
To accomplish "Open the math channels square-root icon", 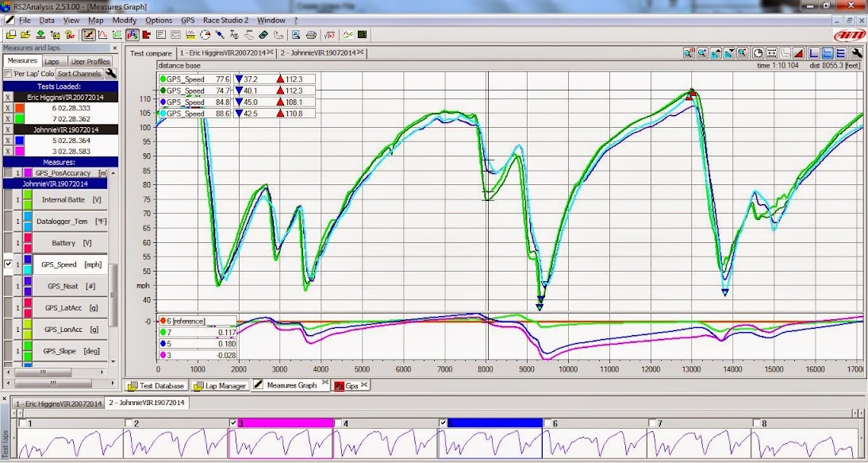I will (330, 35).
